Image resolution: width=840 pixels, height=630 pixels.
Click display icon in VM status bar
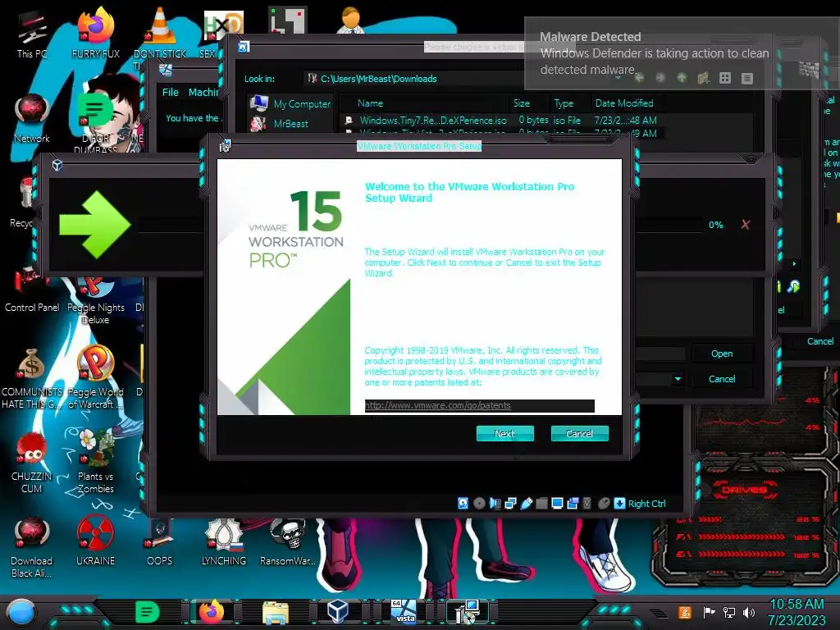coord(557,503)
